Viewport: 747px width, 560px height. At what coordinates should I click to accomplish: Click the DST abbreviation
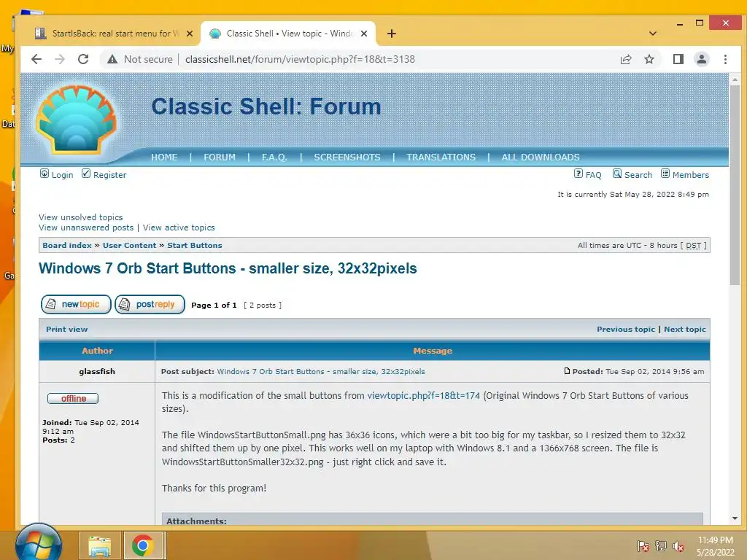point(693,246)
